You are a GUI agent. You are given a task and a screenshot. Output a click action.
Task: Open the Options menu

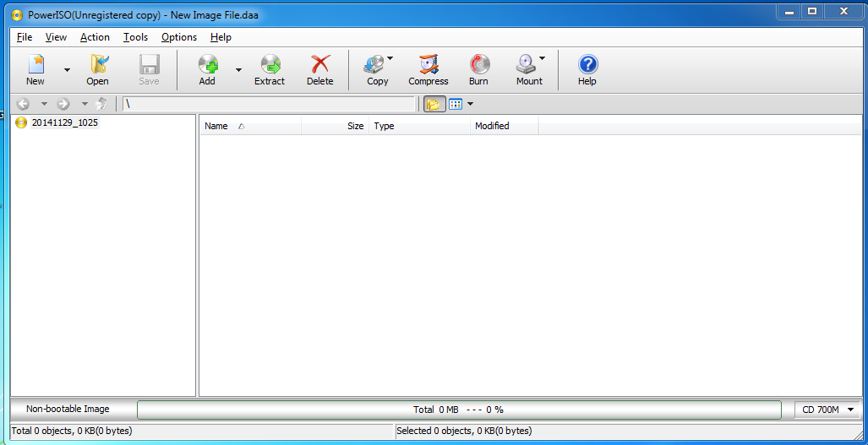coord(179,37)
